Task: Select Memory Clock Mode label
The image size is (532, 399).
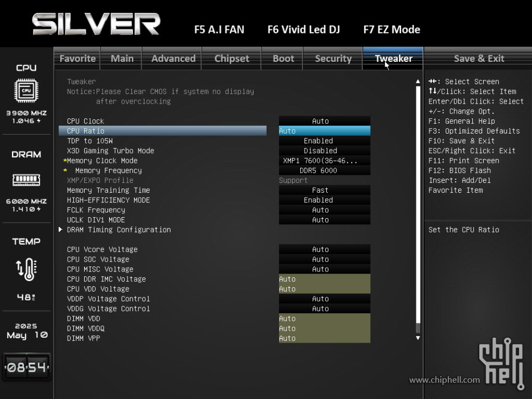Action: pos(102,161)
